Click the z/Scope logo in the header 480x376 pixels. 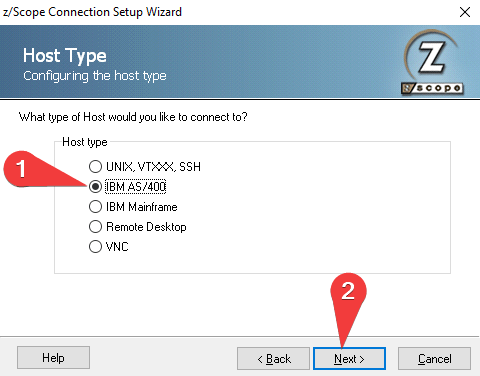(x=433, y=62)
